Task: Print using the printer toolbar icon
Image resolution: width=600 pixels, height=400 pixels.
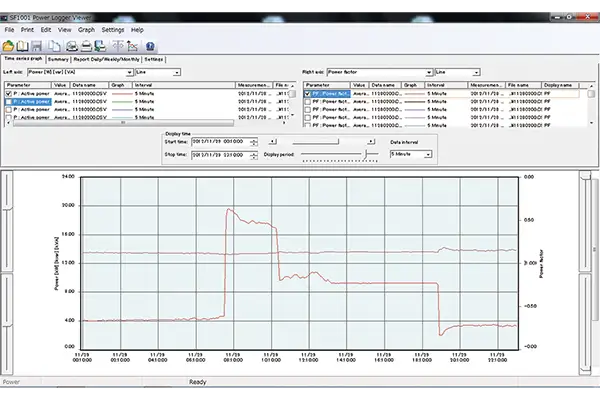Action: click(x=86, y=46)
